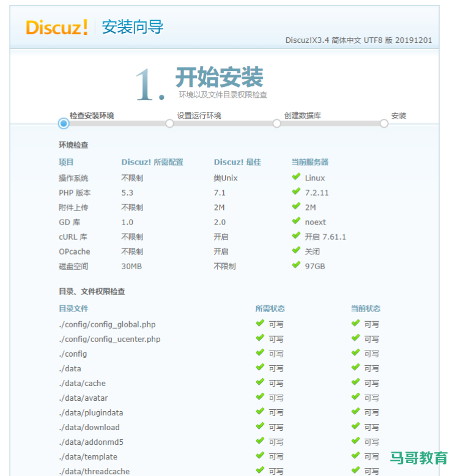Viewport: 463px width, 476px height.
Task: Click the 安装向导 header title
Action: [133, 27]
